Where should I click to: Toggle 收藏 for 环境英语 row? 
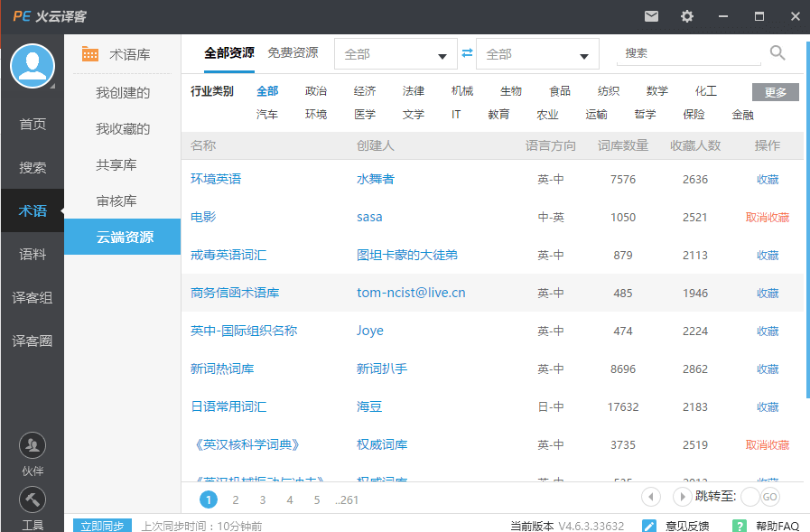[768, 180]
